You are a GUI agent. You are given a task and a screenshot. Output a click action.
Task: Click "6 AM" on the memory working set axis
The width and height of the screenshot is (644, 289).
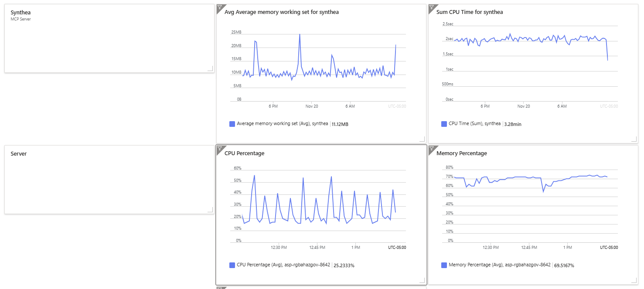point(350,106)
